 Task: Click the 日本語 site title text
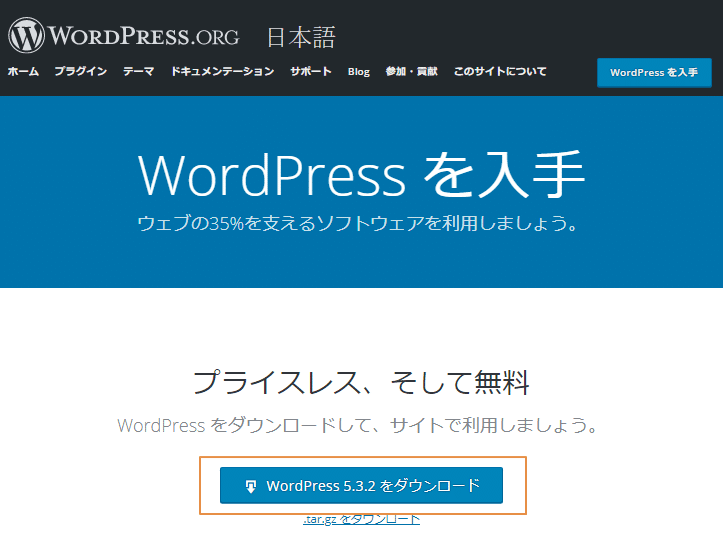point(302,37)
